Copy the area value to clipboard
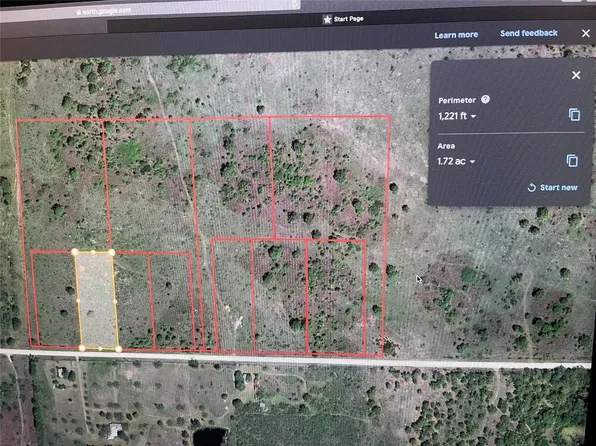This screenshot has width=596, height=446. (x=572, y=160)
